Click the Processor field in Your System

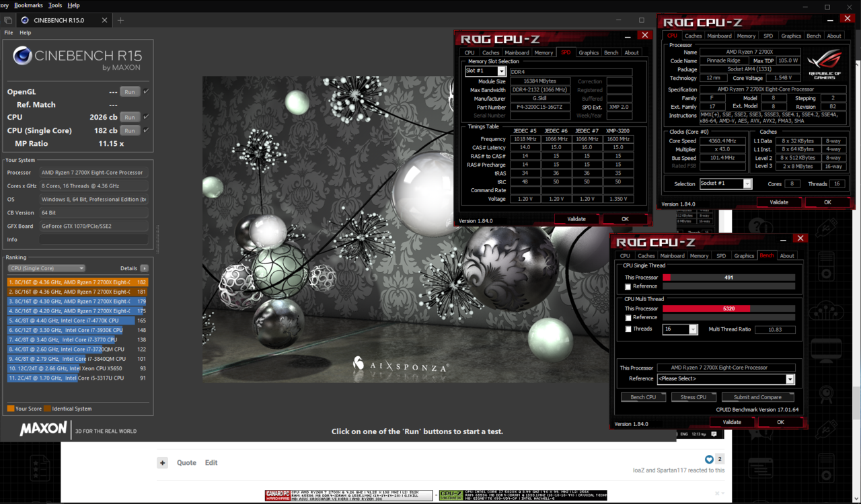[93, 173]
